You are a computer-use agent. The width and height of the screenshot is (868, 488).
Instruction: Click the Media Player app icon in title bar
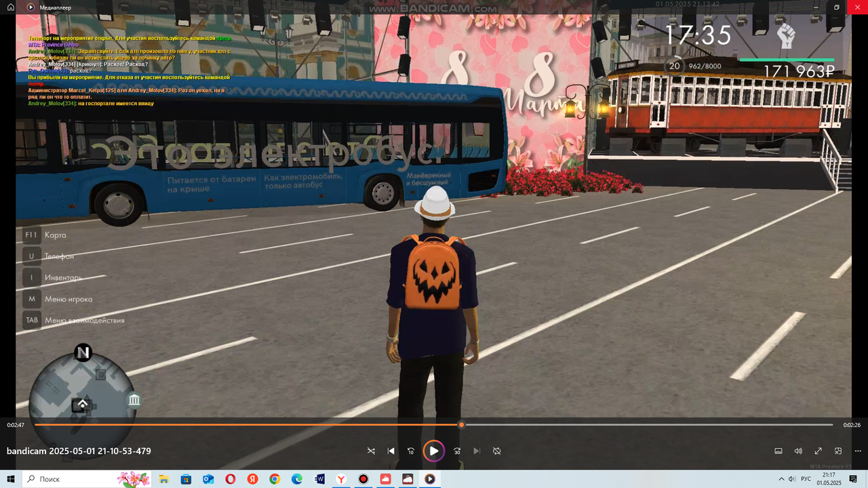[31, 7]
